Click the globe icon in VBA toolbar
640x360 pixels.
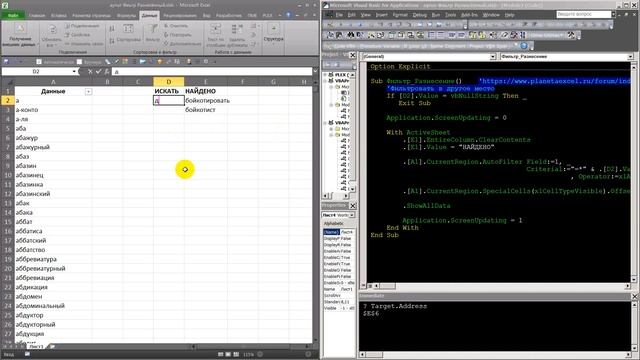coord(524,46)
